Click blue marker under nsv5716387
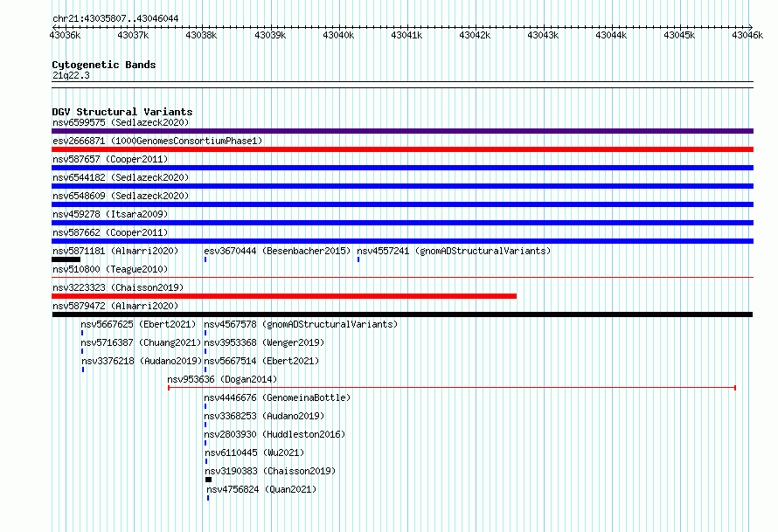778x532 pixels. click(82, 351)
